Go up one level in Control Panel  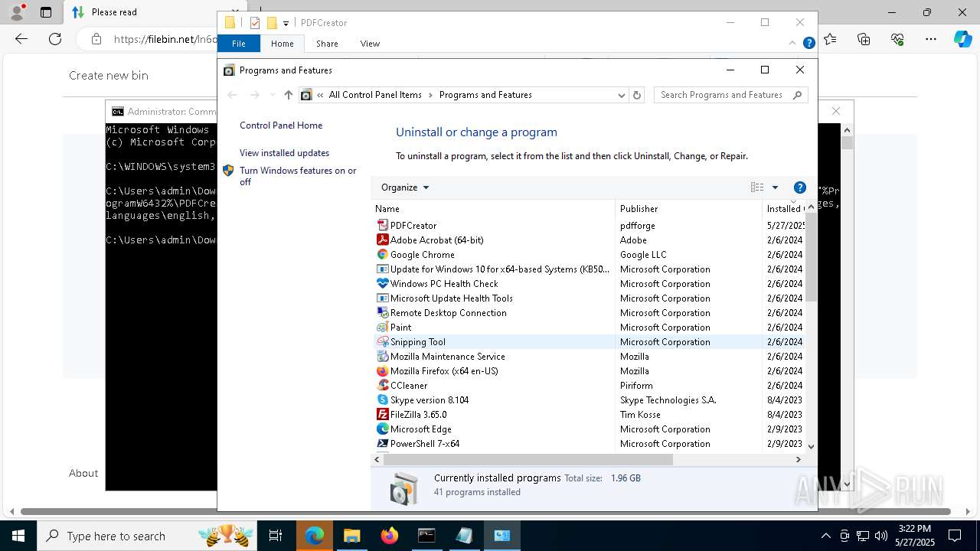pos(288,95)
